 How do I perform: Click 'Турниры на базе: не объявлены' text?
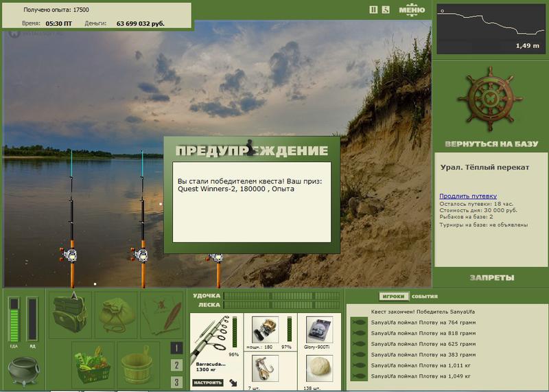pos(484,225)
